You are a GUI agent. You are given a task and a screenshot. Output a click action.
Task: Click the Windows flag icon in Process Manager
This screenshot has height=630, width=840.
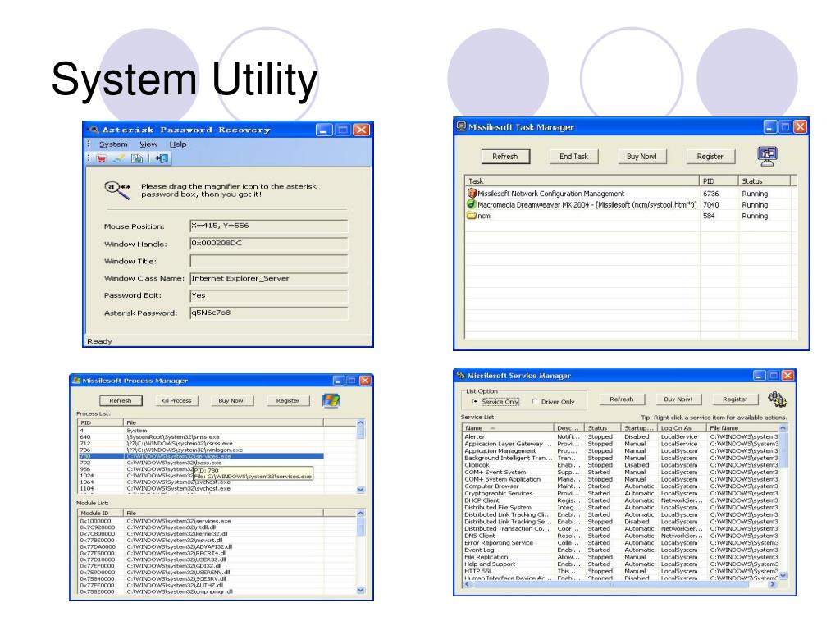[331, 400]
